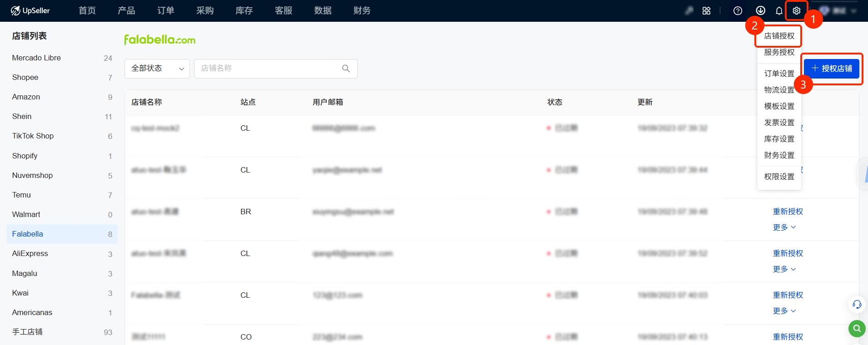Viewport: 868px width, 345px height.
Task: Select 财务设置 in settings menu
Action: pos(779,155)
